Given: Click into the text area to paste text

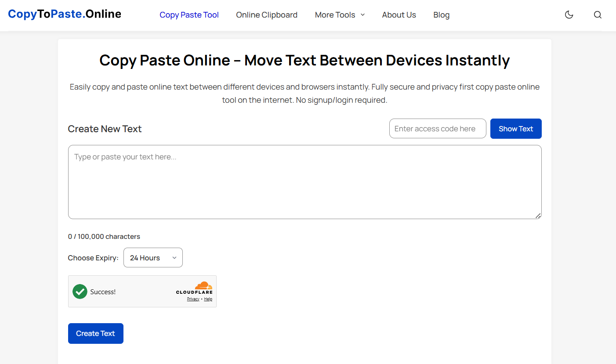Looking at the screenshot, I should click(x=305, y=182).
